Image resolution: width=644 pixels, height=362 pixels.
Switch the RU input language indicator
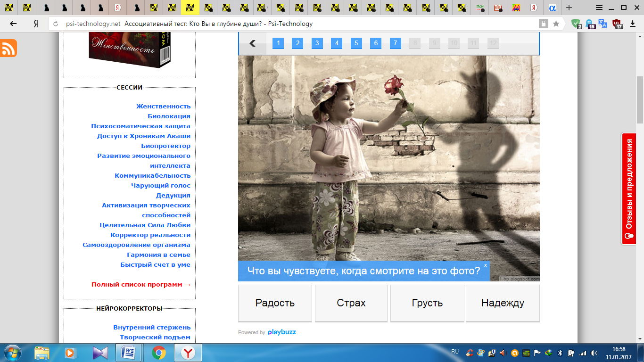(455, 352)
